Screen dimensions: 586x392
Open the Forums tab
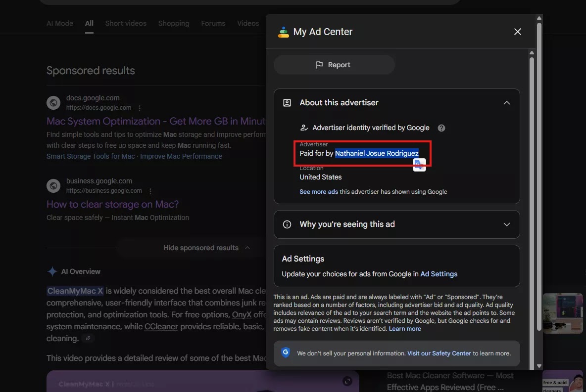[x=213, y=23]
